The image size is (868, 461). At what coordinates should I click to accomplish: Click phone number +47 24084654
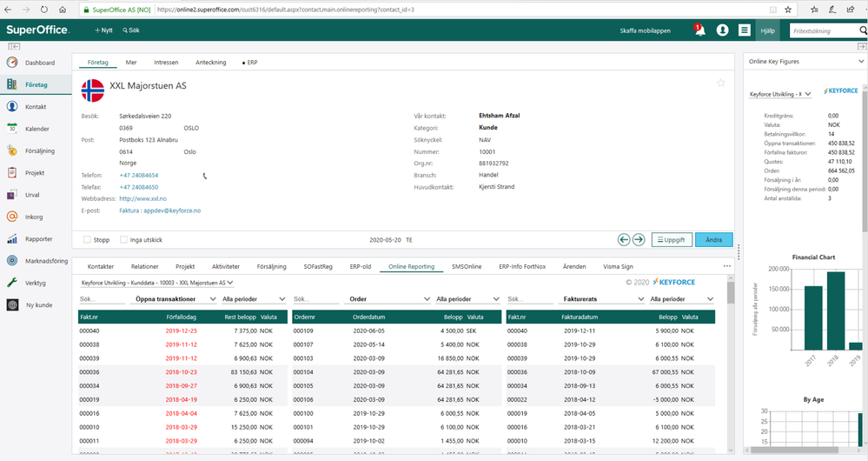point(139,175)
